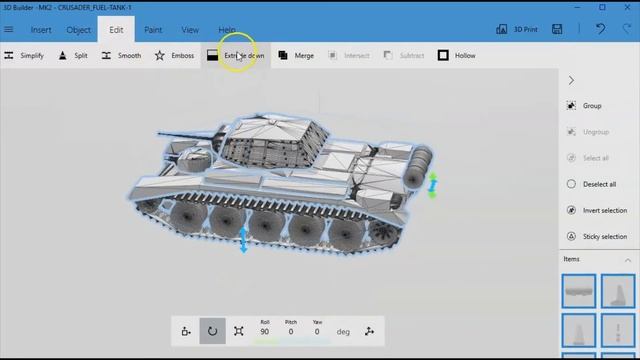Select the Split tool icon

tap(62, 56)
